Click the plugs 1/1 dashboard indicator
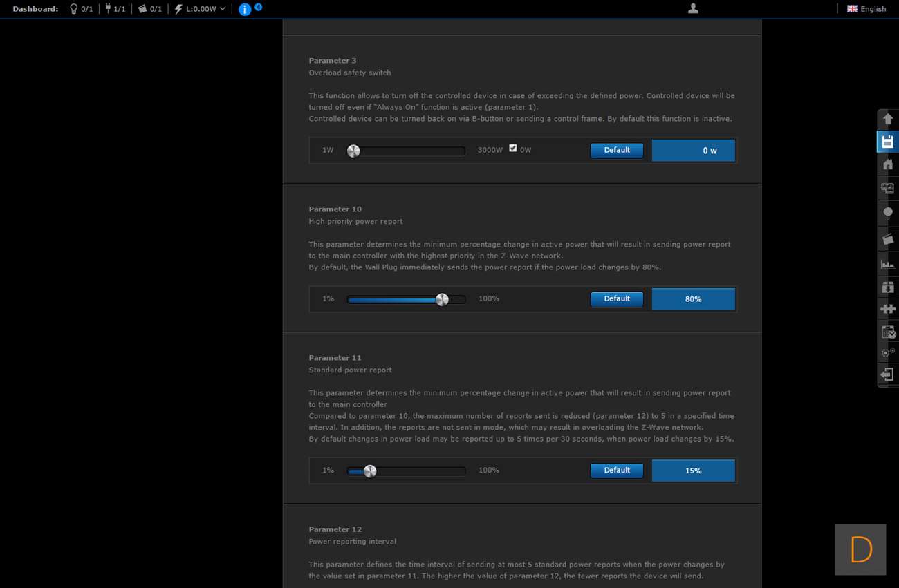899x588 pixels. [x=115, y=9]
